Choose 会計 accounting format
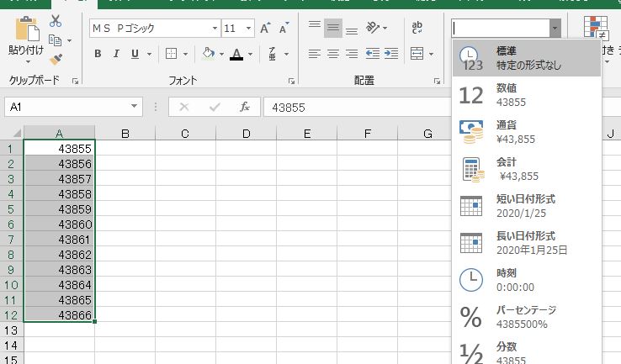The height and width of the screenshot is (364, 621). [527, 169]
